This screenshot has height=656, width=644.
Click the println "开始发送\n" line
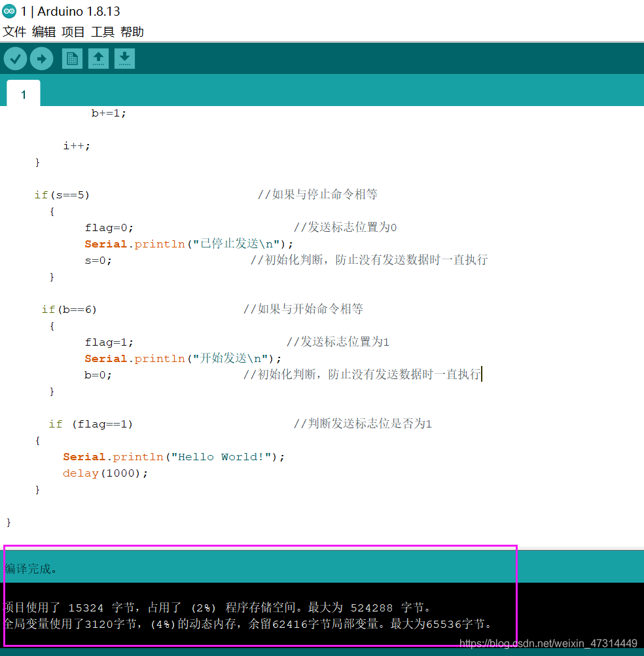183,359
